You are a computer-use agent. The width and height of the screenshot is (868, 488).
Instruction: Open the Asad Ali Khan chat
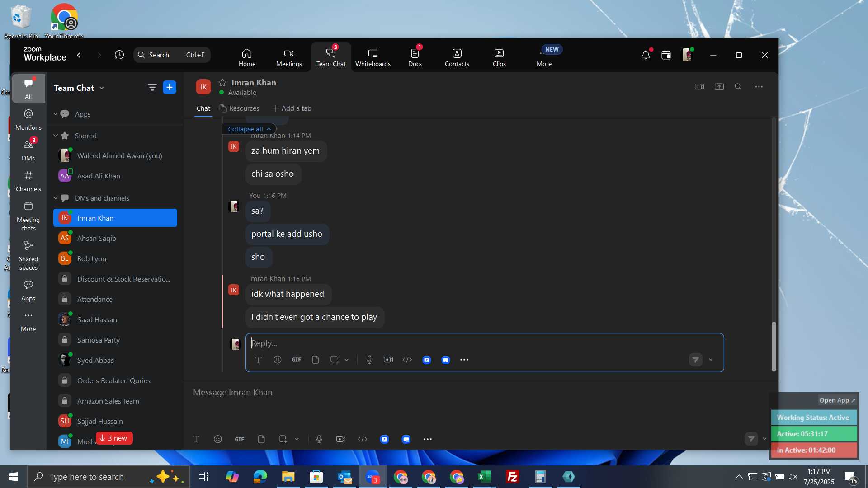(115, 176)
